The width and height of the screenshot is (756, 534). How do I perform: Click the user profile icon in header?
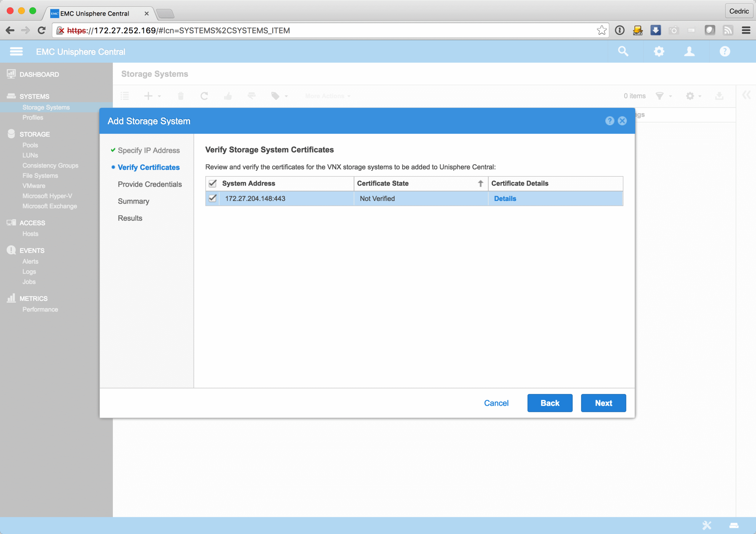point(689,51)
